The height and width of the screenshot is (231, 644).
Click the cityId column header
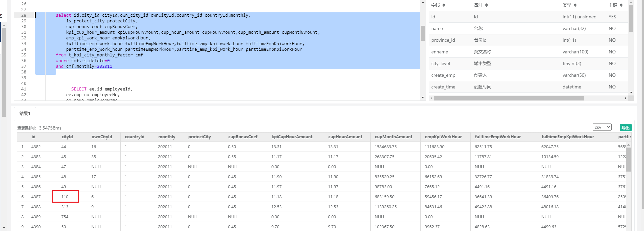pyautogui.click(x=72, y=137)
